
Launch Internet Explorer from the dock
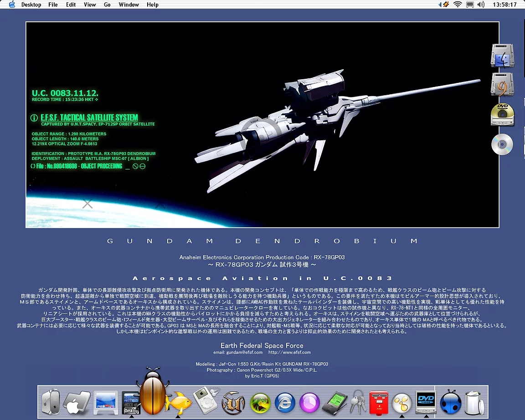pos(285,403)
